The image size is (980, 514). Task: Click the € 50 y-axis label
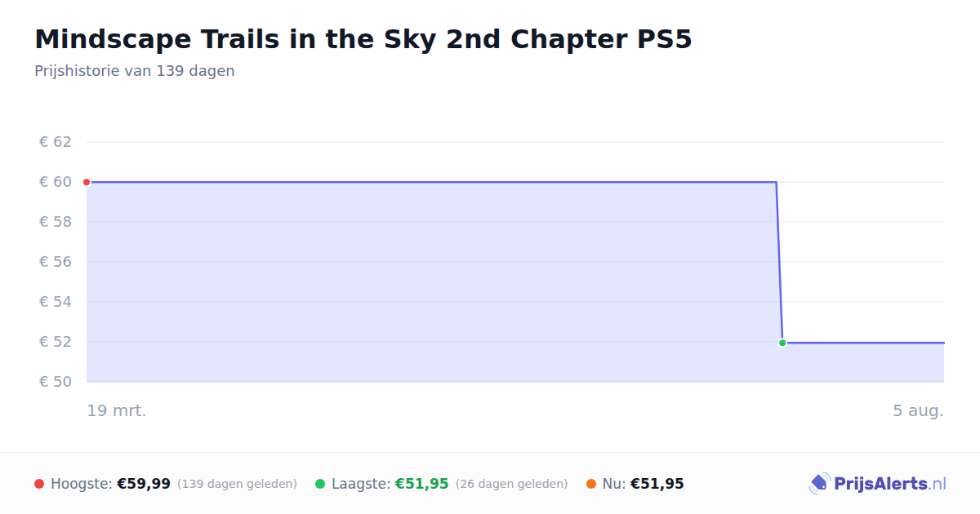click(x=56, y=382)
